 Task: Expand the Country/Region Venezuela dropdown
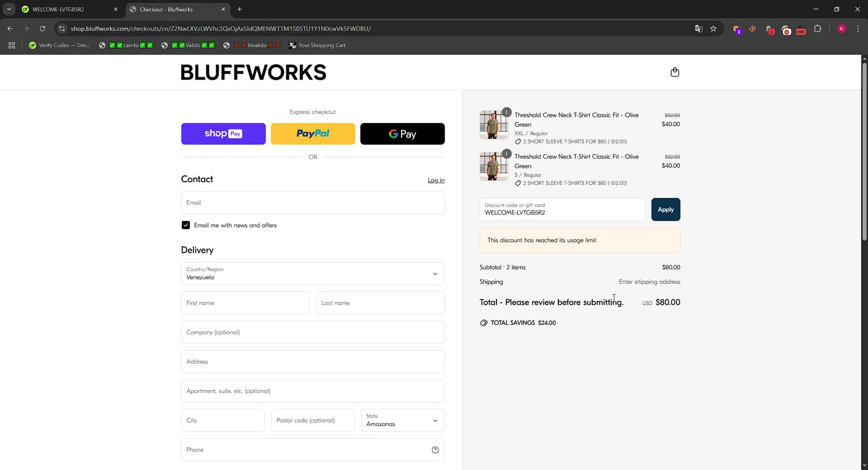[312, 273]
